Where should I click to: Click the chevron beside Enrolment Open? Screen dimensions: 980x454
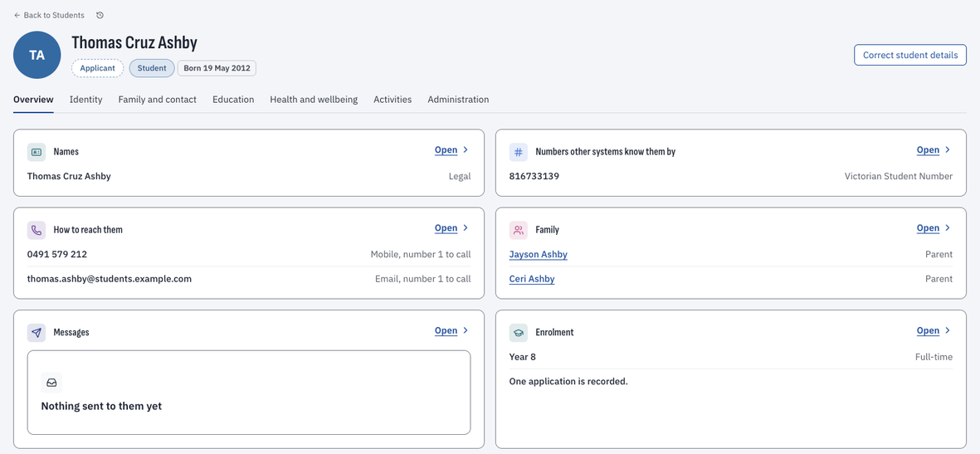tap(948, 331)
